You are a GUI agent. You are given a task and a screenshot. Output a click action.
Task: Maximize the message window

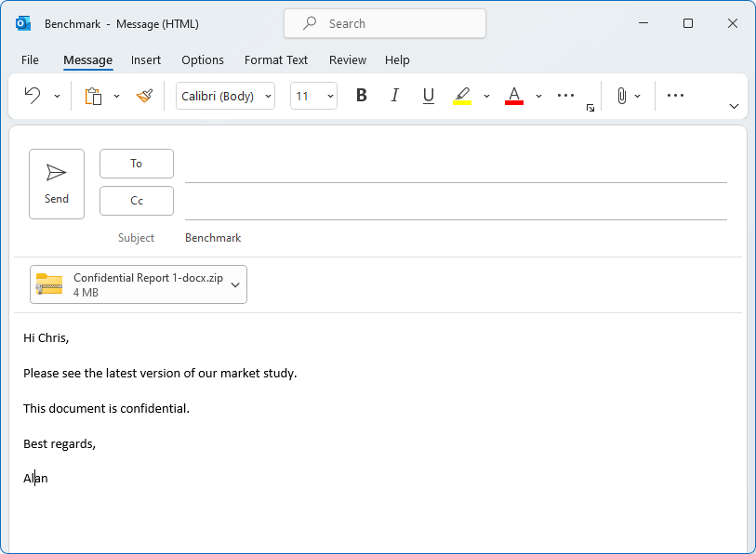tap(688, 23)
